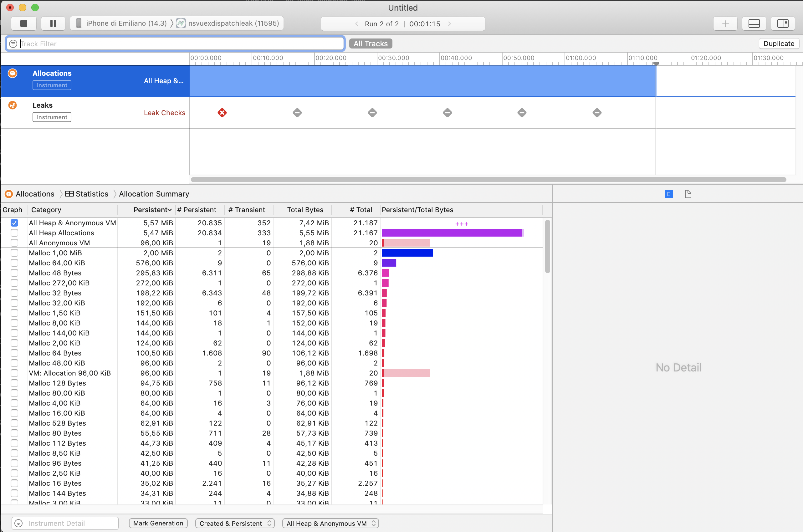Viewport: 803px width, 532px height.
Task: Click the Allocations breadcrumb item
Action: point(35,193)
